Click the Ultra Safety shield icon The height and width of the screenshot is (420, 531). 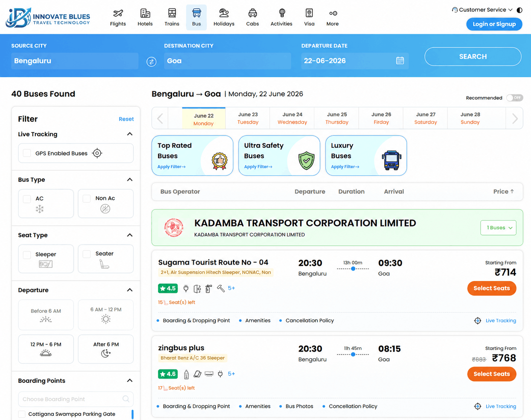tap(307, 161)
